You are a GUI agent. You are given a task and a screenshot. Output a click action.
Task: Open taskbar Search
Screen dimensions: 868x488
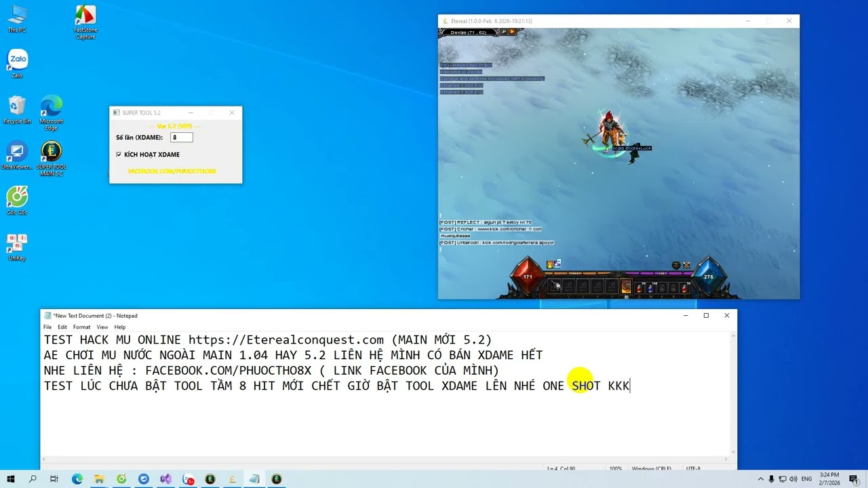[33, 479]
